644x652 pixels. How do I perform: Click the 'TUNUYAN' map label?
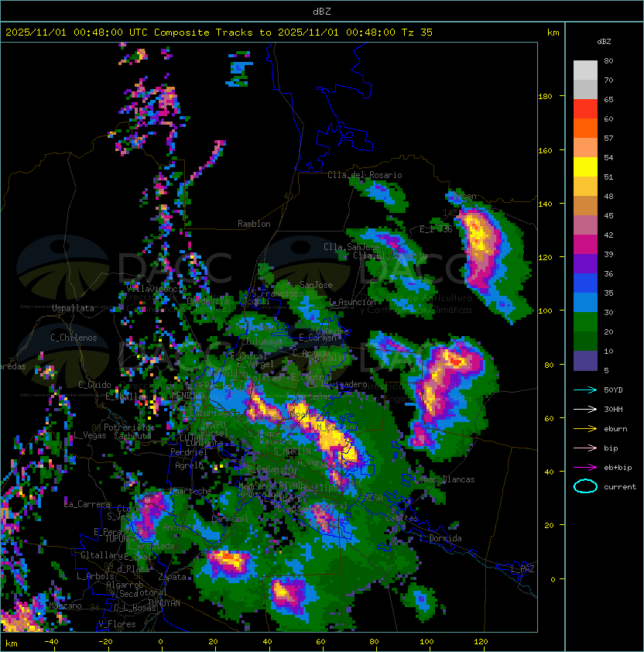[164, 602]
